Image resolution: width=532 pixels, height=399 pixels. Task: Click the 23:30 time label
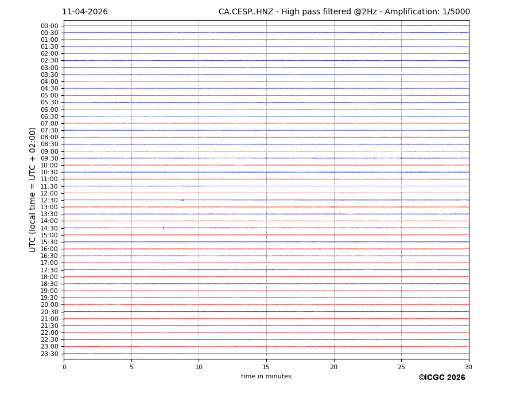pos(49,354)
